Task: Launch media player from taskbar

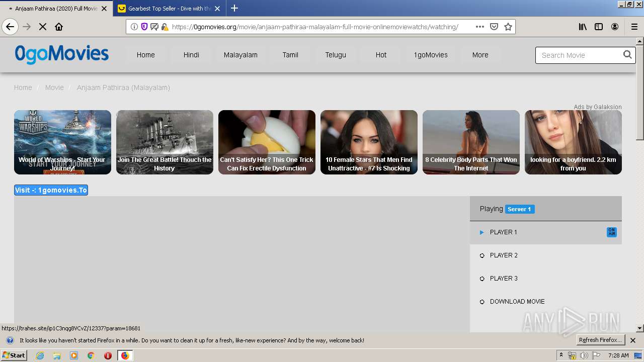Action: [74, 355]
